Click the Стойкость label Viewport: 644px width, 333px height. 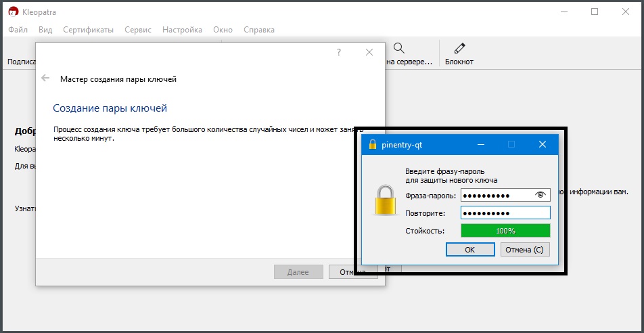coord(425,231)
